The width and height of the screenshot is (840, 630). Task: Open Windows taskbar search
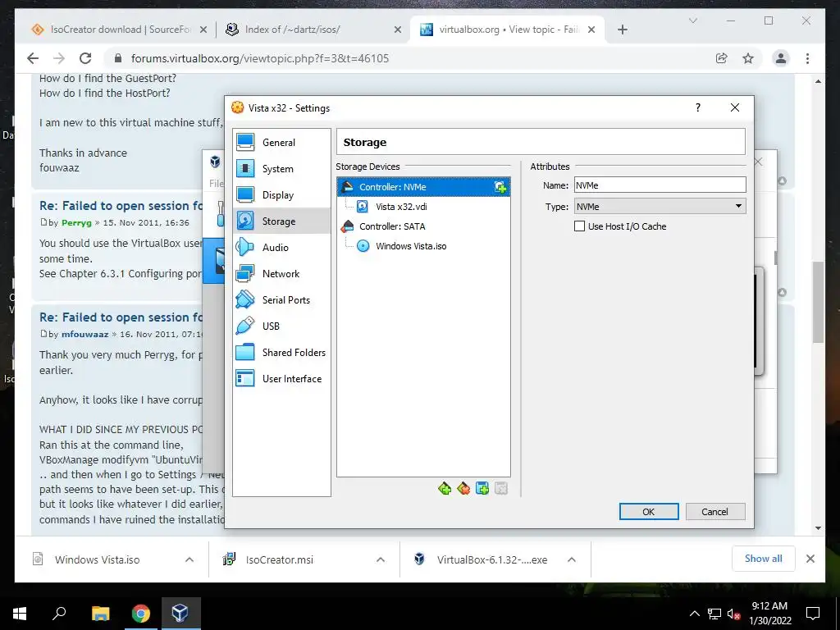click(59, 614)
